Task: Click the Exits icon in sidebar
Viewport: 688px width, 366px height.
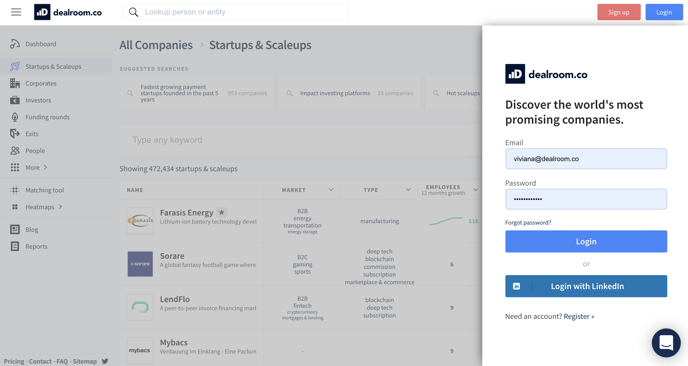Action: click(15, 134)
